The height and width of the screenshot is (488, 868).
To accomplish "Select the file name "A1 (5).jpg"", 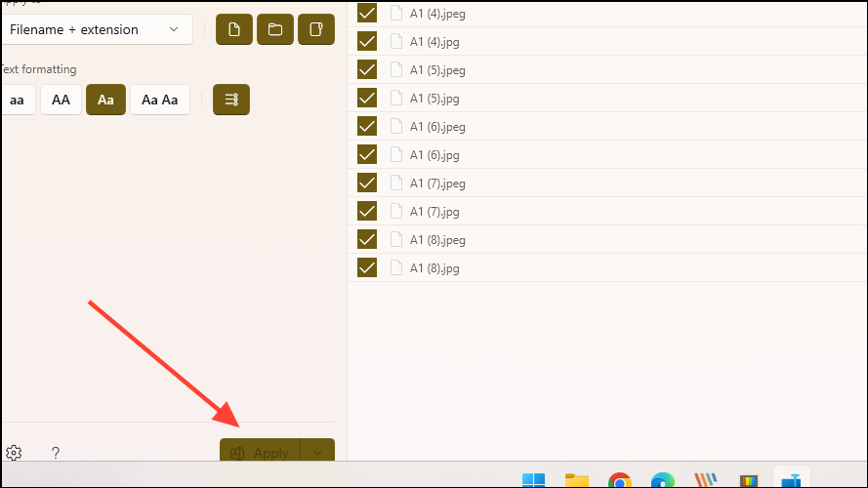I will click(x=434, y=99).
